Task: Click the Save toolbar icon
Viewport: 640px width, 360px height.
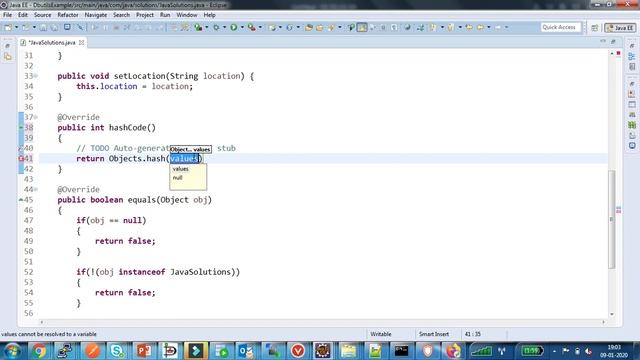Action: (43, 27)
